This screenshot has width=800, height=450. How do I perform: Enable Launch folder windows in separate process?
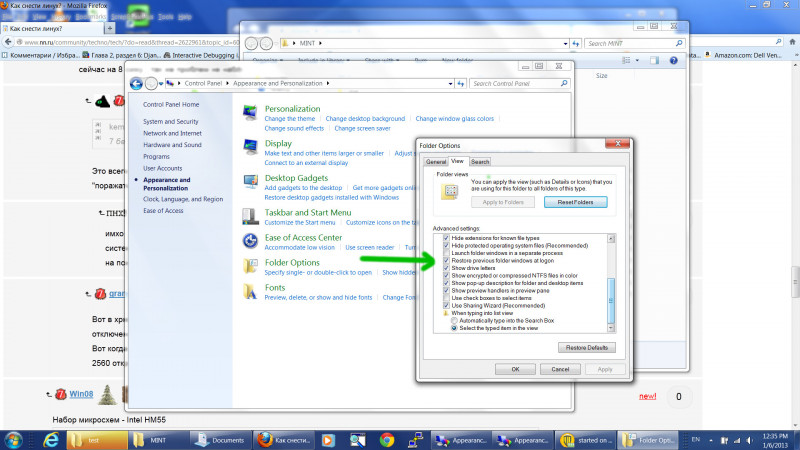(x=446, y=253)
